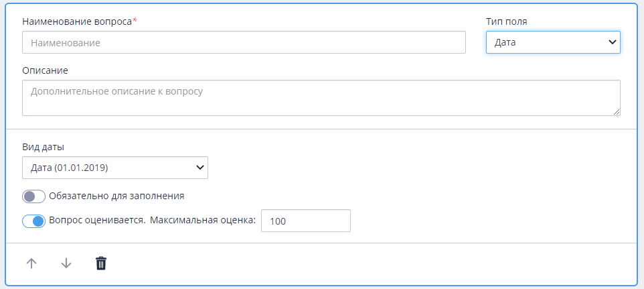Focus the Наименование question name field
This screenshot has height=289, width=644.
[x=244, y=42]
